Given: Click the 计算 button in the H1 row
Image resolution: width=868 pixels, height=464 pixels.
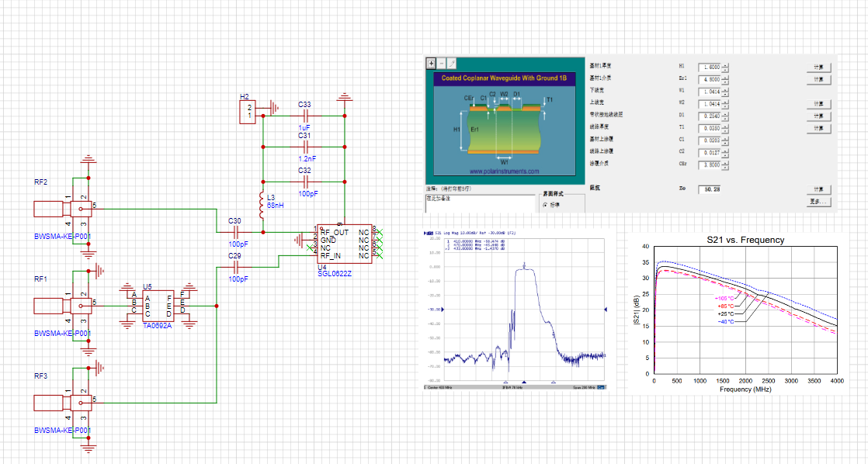Looking at the screenshot, I should tap(819, 67).
